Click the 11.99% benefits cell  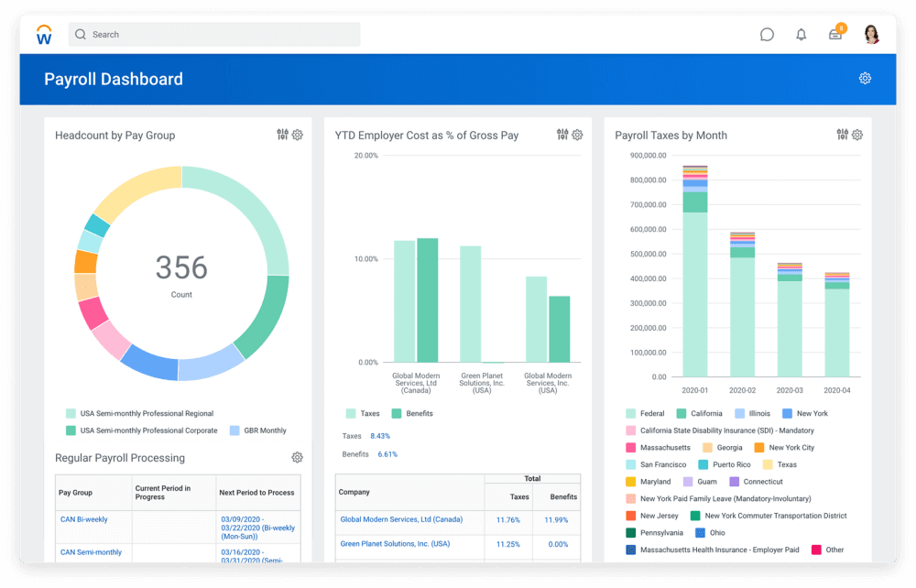[556, 519]
